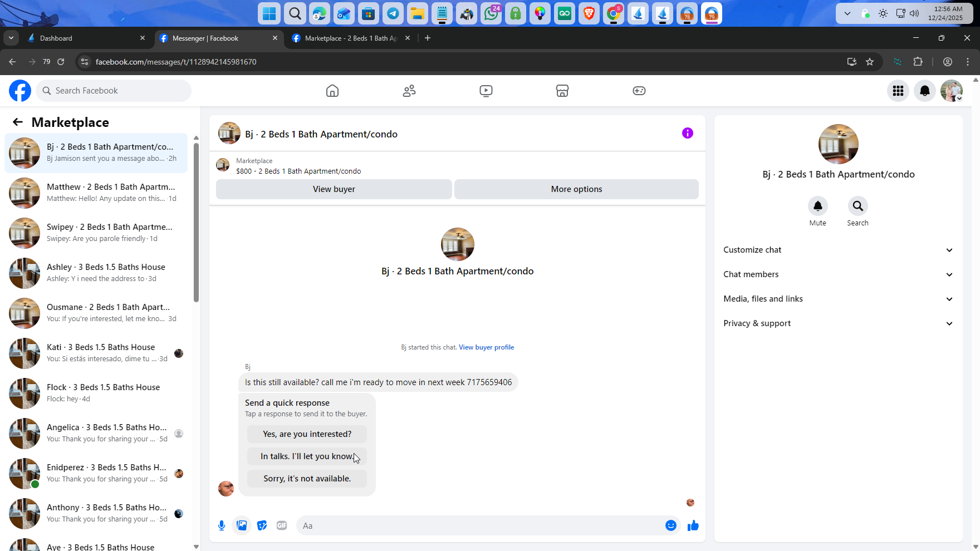
Task: Open Flock · 3 Beds 1.5 Baths House chat
Action: coord(96,393)
